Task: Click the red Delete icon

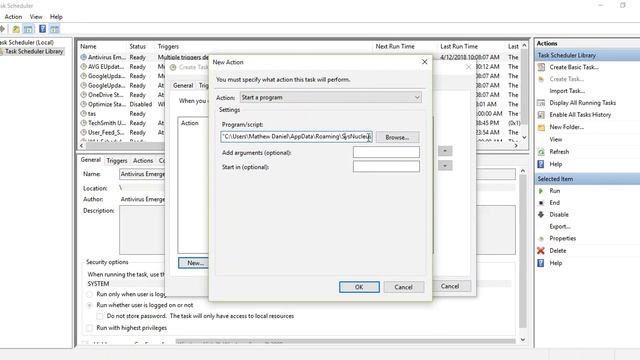Action: tap(541, 251)
